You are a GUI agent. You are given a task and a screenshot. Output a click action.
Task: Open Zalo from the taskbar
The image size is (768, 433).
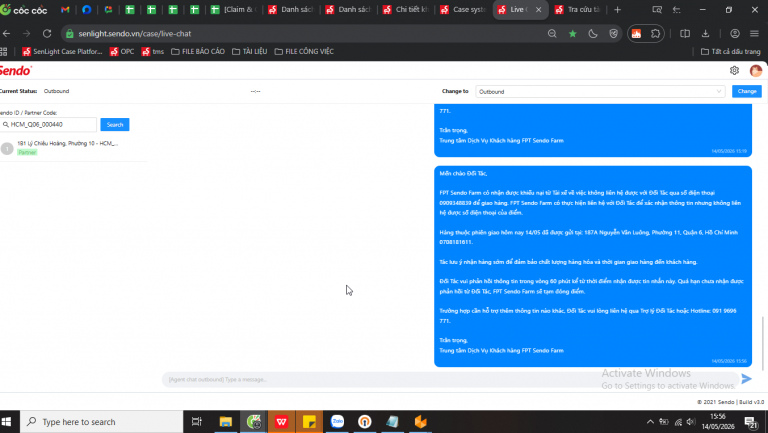[x=337, y=422]
